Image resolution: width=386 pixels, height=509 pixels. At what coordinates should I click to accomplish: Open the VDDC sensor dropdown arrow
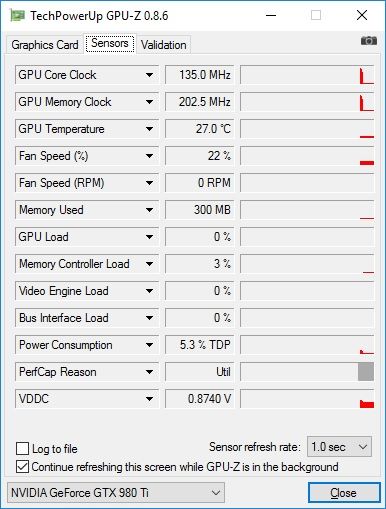click(x=149, y=399)
